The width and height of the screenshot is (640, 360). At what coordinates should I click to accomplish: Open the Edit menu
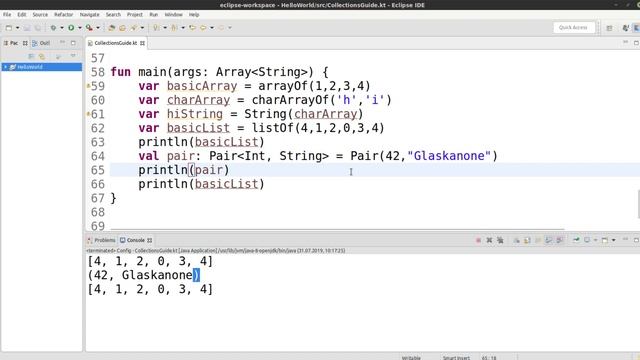pos(22,15)
